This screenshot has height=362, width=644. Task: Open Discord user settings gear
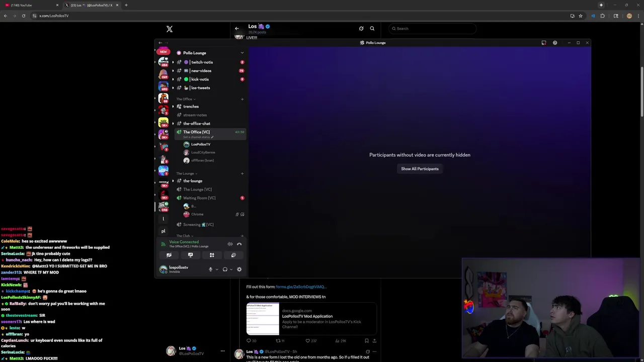click(239, 269)
